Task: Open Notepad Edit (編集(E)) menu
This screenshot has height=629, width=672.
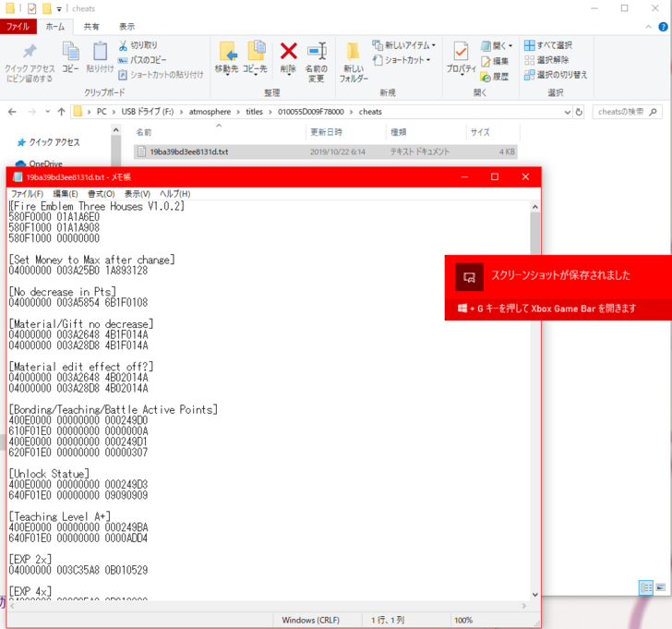Action: (66, 194)
